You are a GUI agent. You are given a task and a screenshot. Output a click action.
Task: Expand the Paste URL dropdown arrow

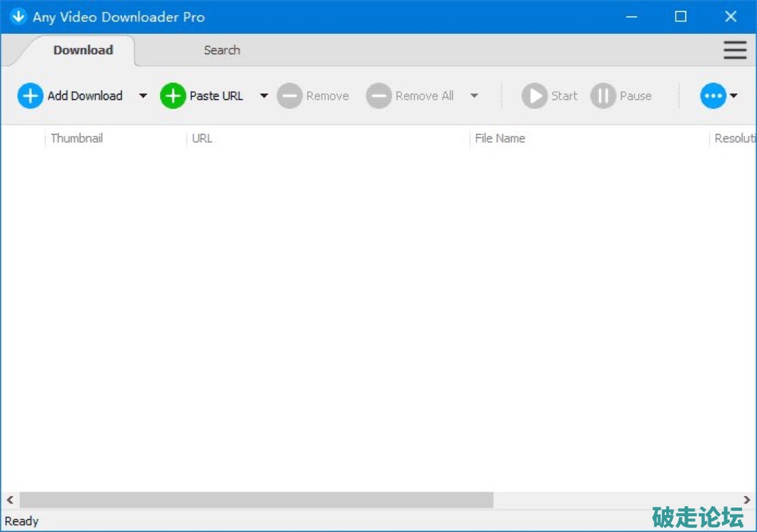coord(264,96)
